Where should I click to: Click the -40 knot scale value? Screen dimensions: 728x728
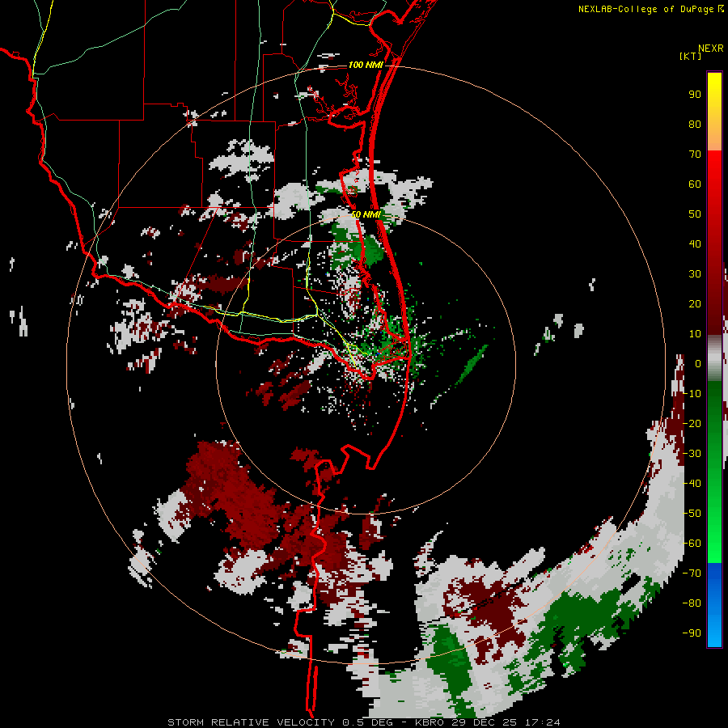click(692, 484)
